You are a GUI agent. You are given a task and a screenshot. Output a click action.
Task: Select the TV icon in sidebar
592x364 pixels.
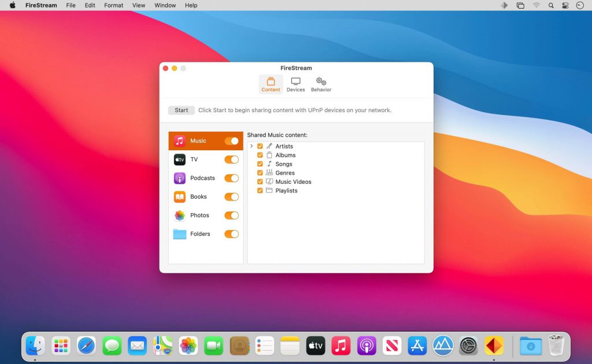pyautogui.click(x=180, y=159)
